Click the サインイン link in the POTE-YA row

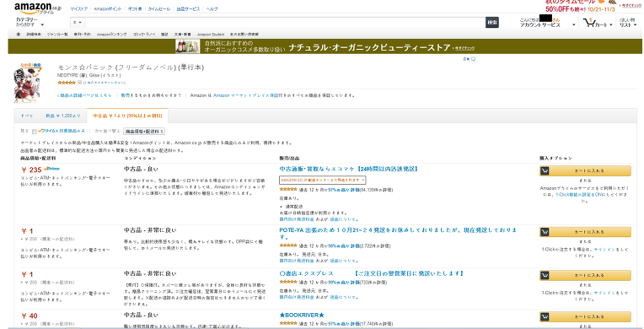tap(604, 249)
